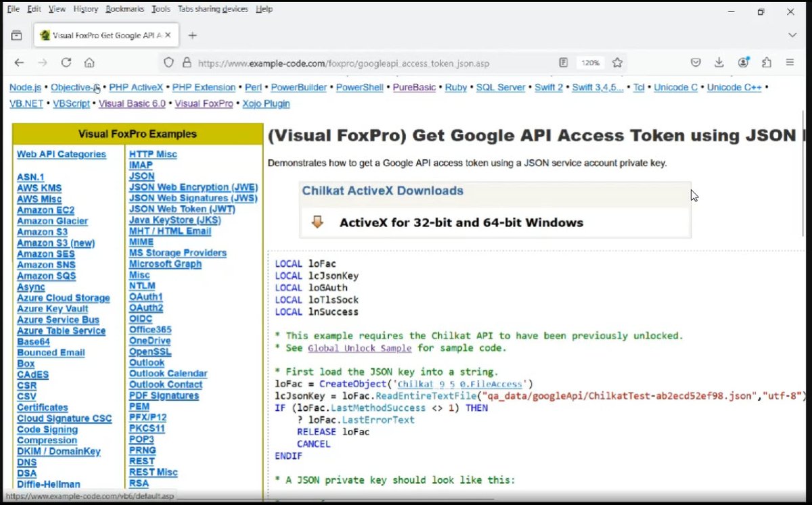This screenshot has height=505, width=812.
Task: Open the DKIM / DomainKey examples
Action: [x=59, y=451]
